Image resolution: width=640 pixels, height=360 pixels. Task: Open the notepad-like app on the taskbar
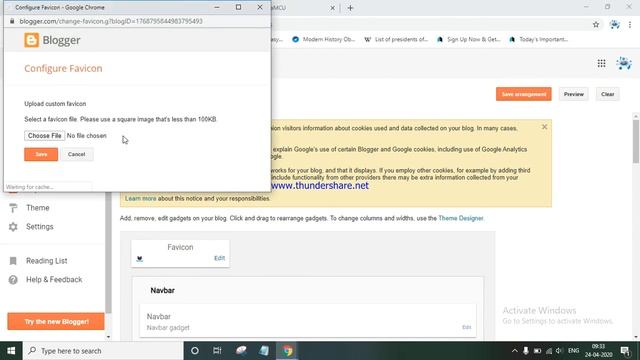tap(264, 351)
